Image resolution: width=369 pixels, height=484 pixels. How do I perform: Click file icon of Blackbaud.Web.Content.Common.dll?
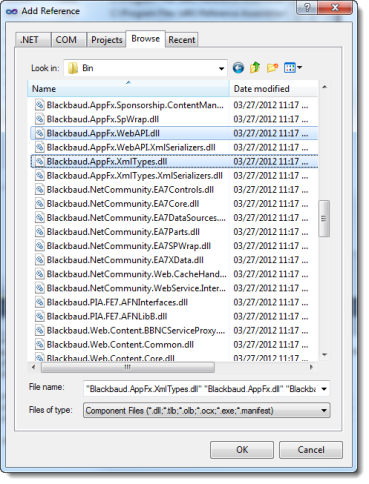[40, 344]
